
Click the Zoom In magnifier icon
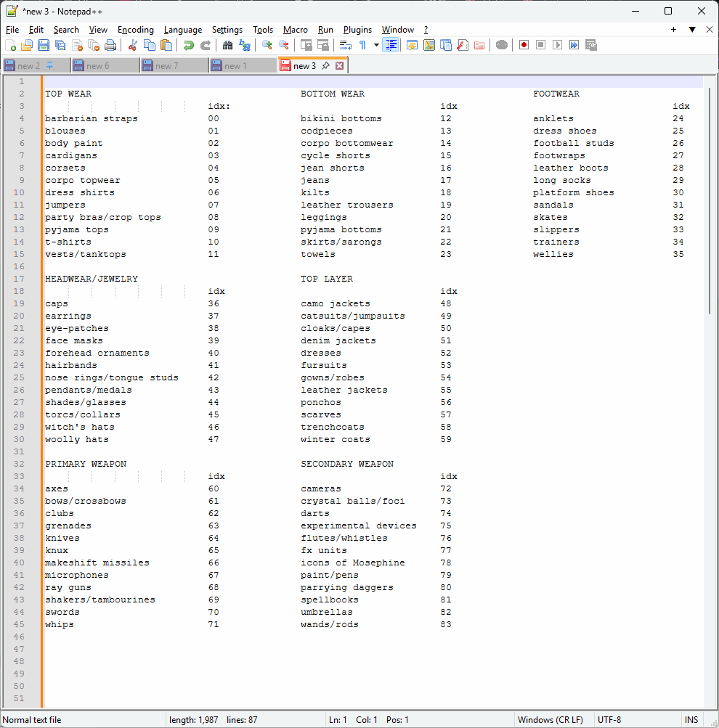(267, 45)
